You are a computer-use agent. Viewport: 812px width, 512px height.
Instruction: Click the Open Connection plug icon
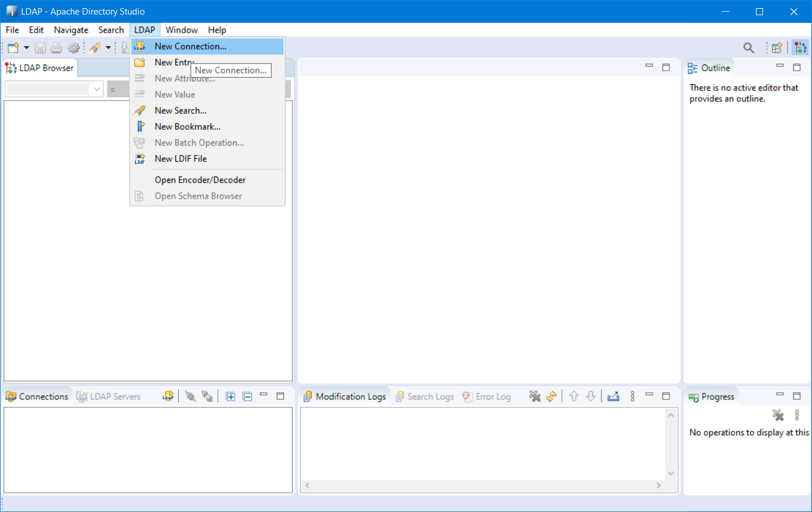[190, 396]
